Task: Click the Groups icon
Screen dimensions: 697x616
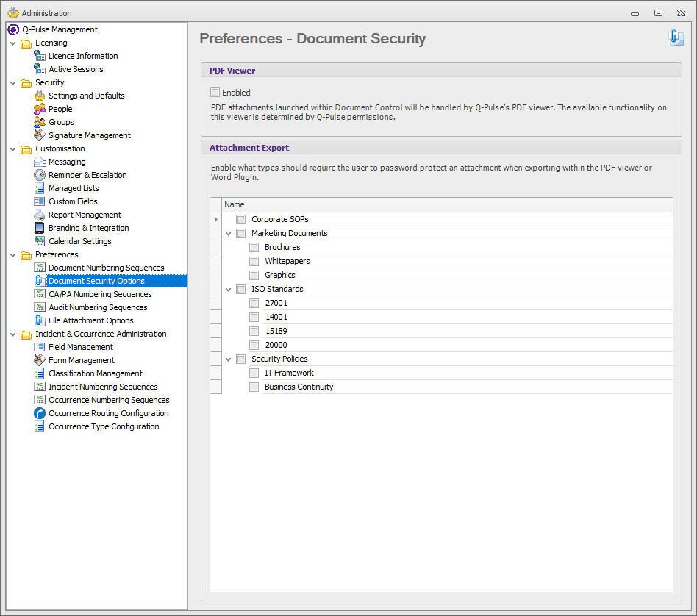Action: click(x=40, y=122)
